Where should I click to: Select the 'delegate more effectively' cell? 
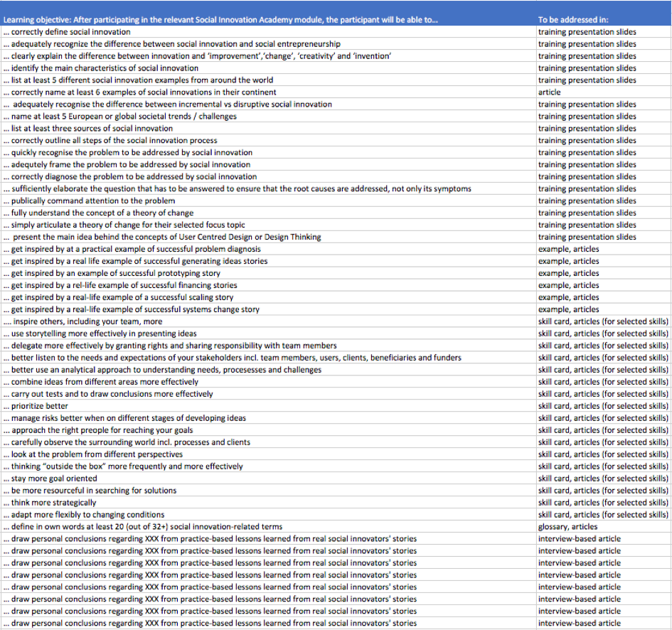coord(268,346)
